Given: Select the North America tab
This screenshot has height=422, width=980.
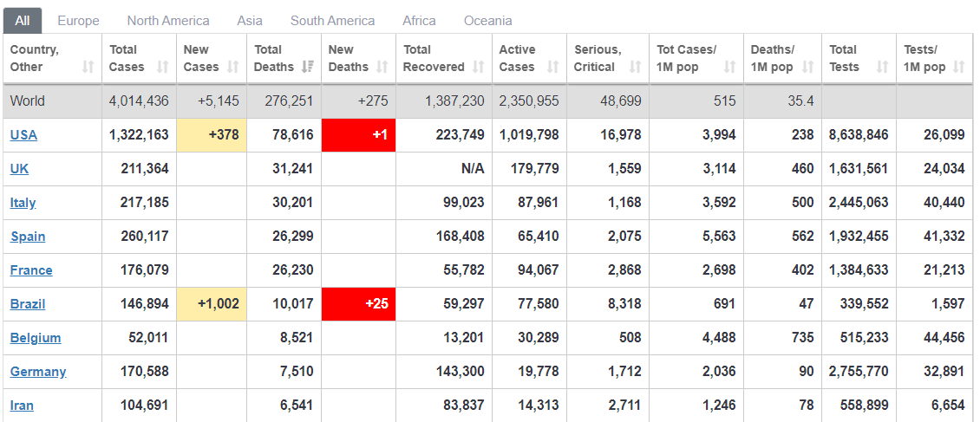Looking at the screenshot, I should tap(168, 20).
